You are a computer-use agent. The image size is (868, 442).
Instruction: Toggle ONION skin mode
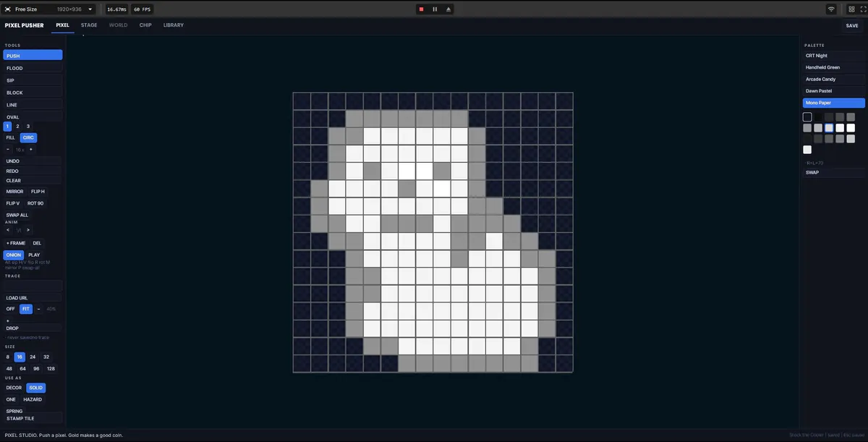(x=14, y=255)
